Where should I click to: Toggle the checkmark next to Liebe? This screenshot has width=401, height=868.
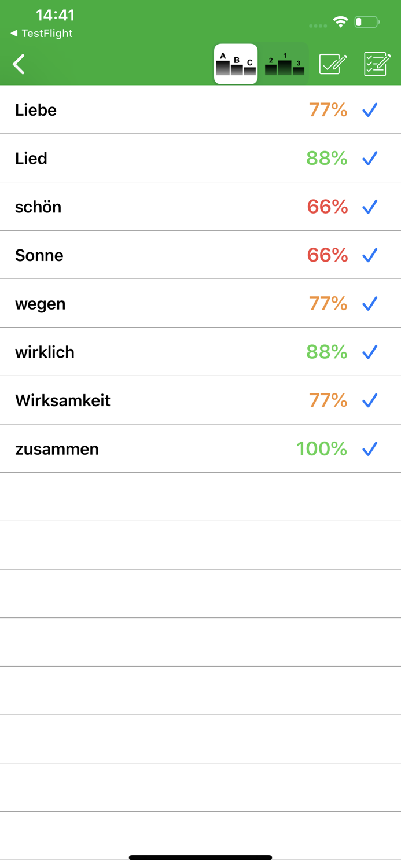(369, 110)
